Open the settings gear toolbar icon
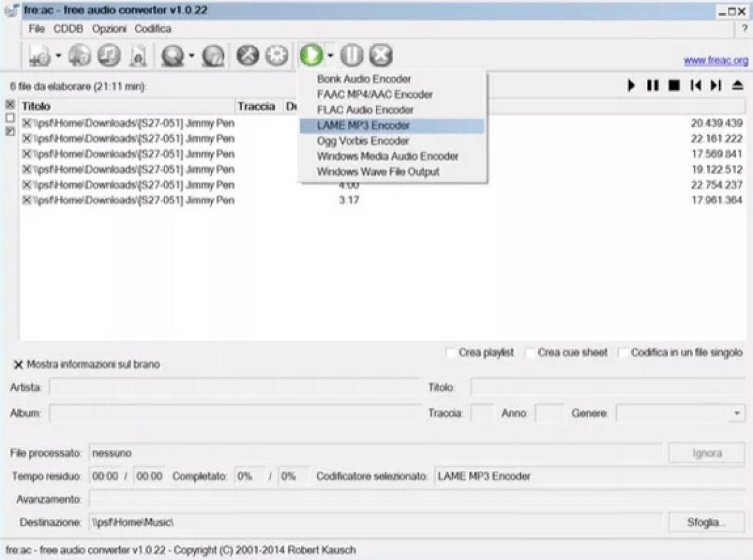The width and height of the screenshot is (753, 560). pos(275,55)
